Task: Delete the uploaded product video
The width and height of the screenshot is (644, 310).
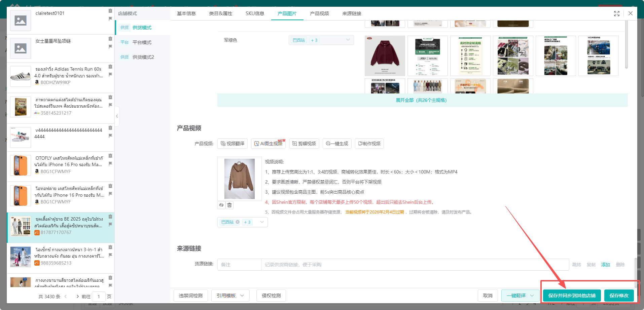Action: (229, 205)
